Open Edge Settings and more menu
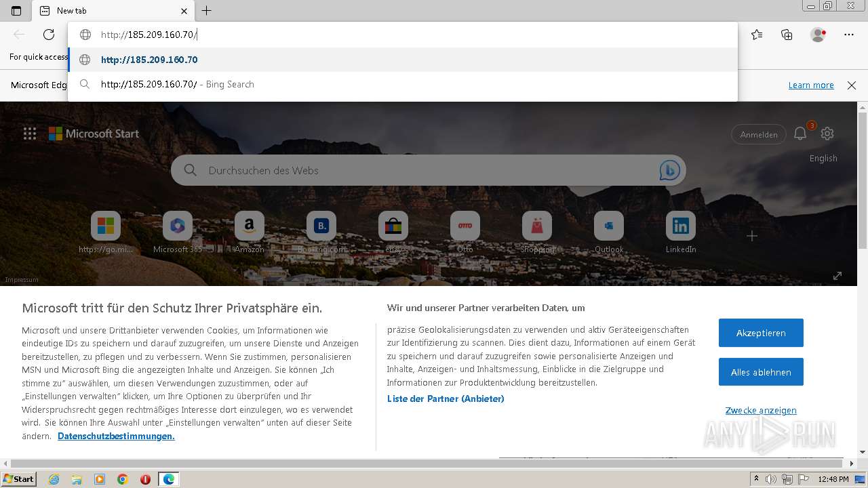Screen dimensions: 868x488 [849, 35]
